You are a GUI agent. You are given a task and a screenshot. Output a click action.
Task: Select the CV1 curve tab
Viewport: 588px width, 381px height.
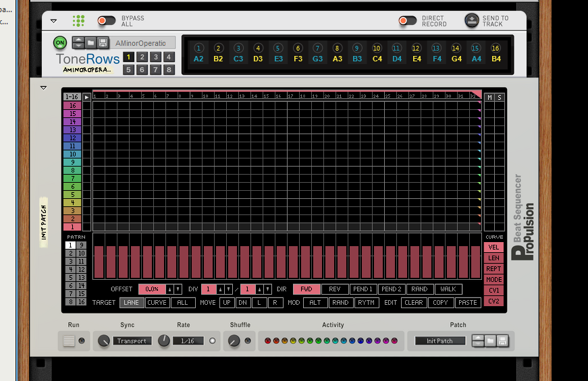(493, 291)
